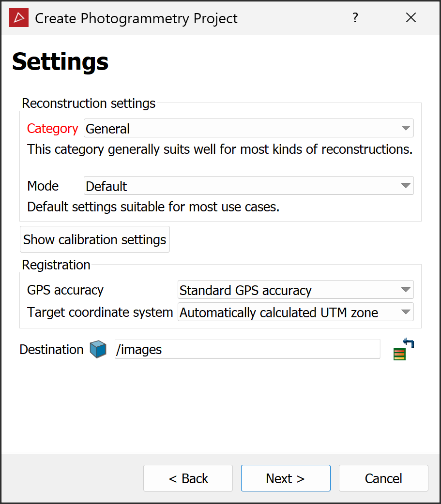
Task: Proceed with the Next button
Action: tap(286, 478)
